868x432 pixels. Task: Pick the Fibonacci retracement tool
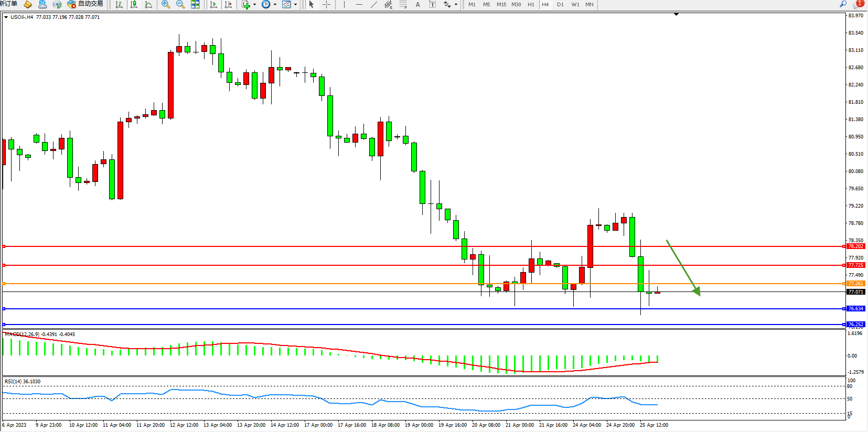pyautogui.click(x=403, y=5)
